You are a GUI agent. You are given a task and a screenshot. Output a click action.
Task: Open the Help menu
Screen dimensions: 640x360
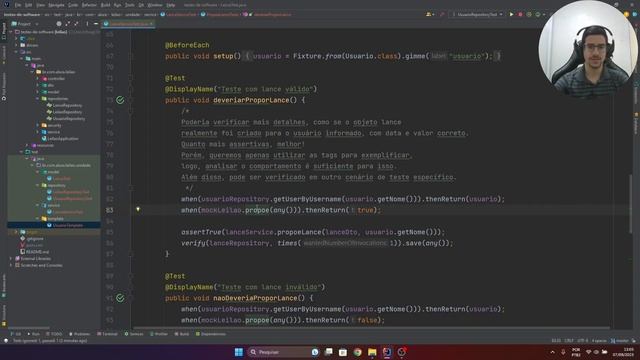click(x=171, y=5)
